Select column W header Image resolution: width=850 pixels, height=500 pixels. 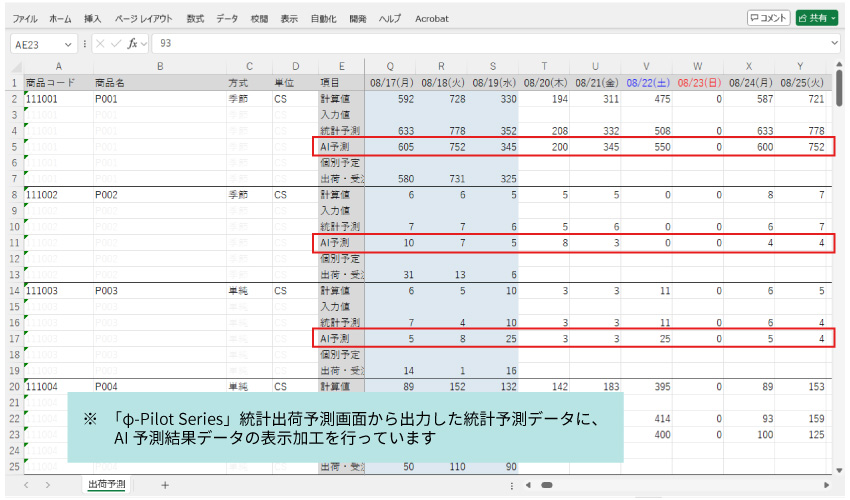tap(698, 66)
